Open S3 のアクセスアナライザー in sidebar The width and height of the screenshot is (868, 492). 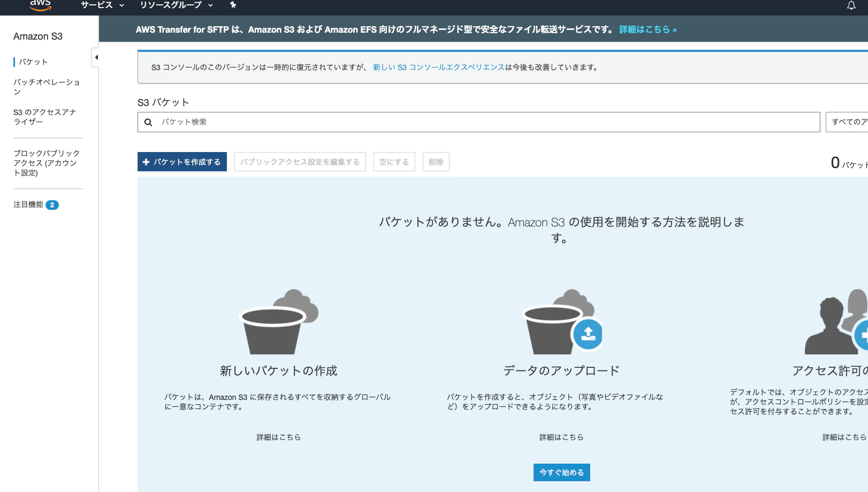click(45, 117)
